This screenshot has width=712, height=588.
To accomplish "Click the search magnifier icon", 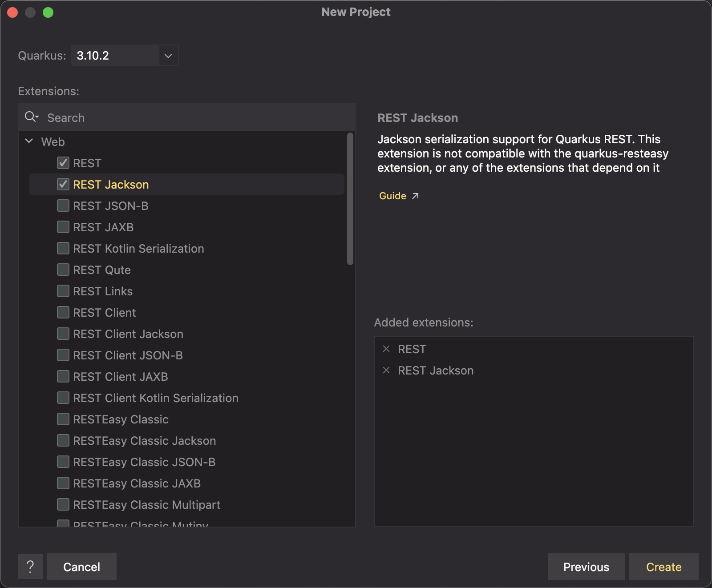I will 31,117.
